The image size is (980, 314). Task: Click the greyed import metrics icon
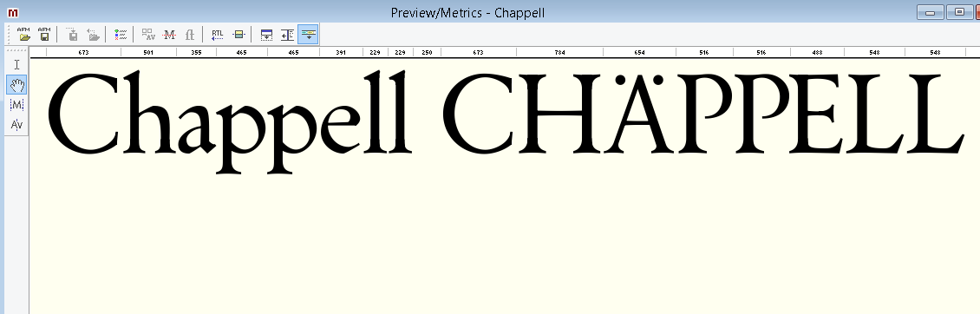pyautogui.click(x=73, y=34)
